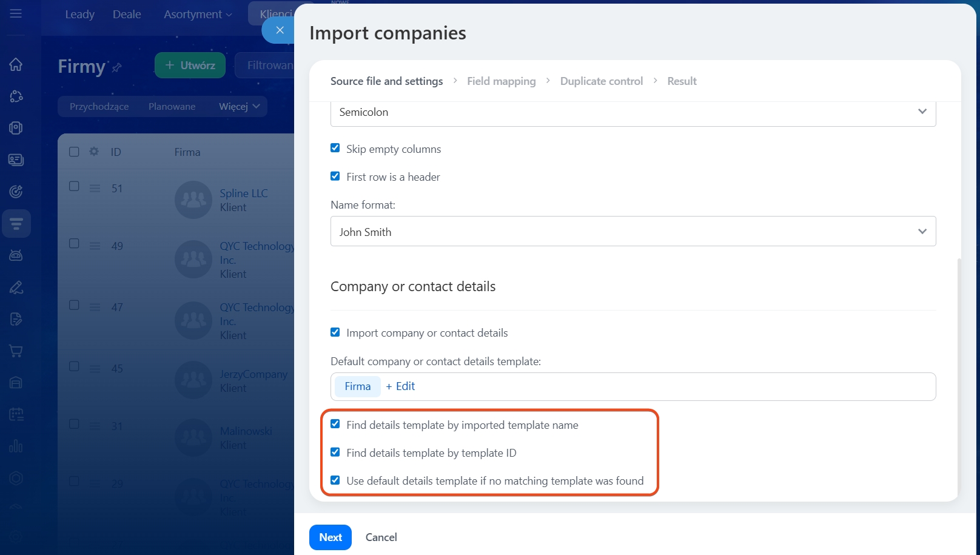Click the pin icon next to Firmy

click(x=117, y=67)
